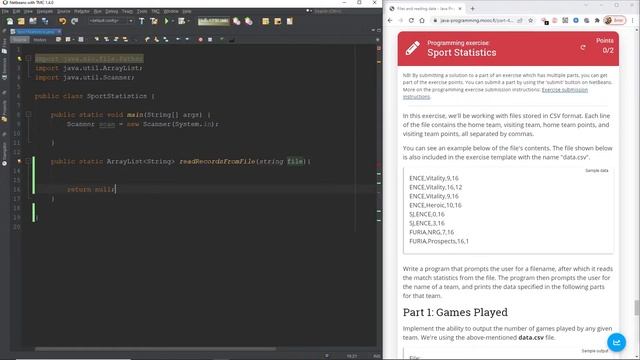Close the Chrome tab 'Files and reading data'
The image size is (640, 360).
pyautogui.click(x=460, y=8)
